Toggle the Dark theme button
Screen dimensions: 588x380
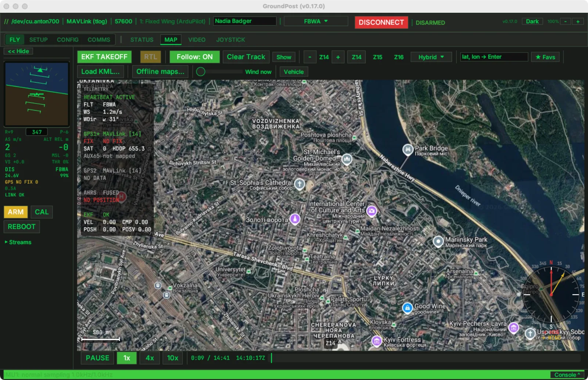coord(532,22)
